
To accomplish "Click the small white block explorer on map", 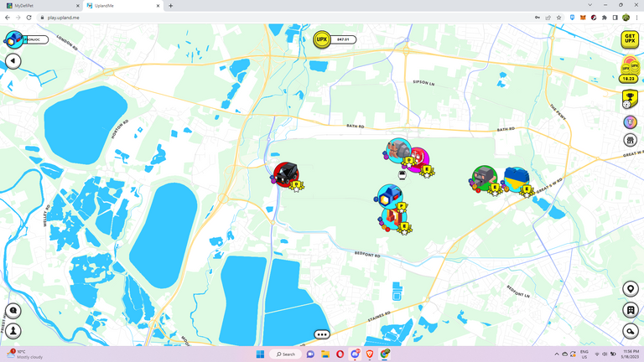I will pos(402,175).
